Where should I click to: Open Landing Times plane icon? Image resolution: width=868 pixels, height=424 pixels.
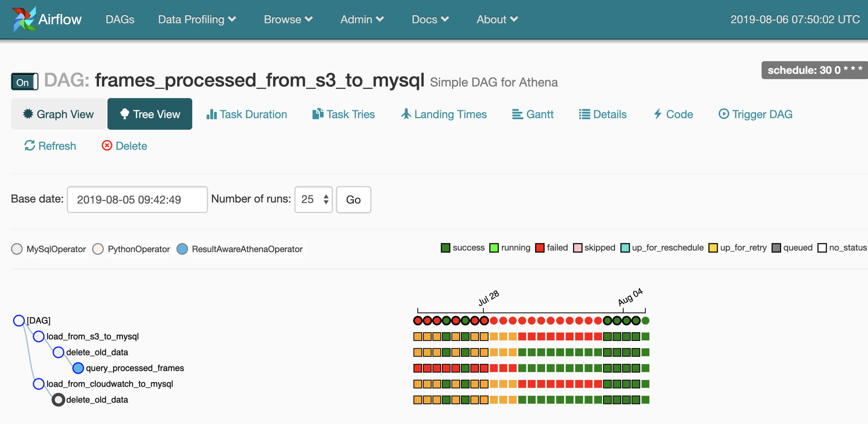pyautogui.click(x=406, y=114)
